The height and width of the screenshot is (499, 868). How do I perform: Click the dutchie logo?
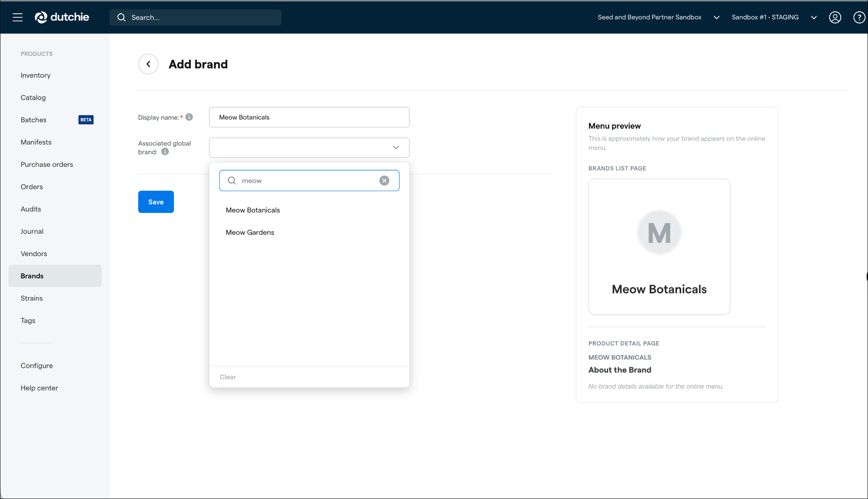point(62,17)
